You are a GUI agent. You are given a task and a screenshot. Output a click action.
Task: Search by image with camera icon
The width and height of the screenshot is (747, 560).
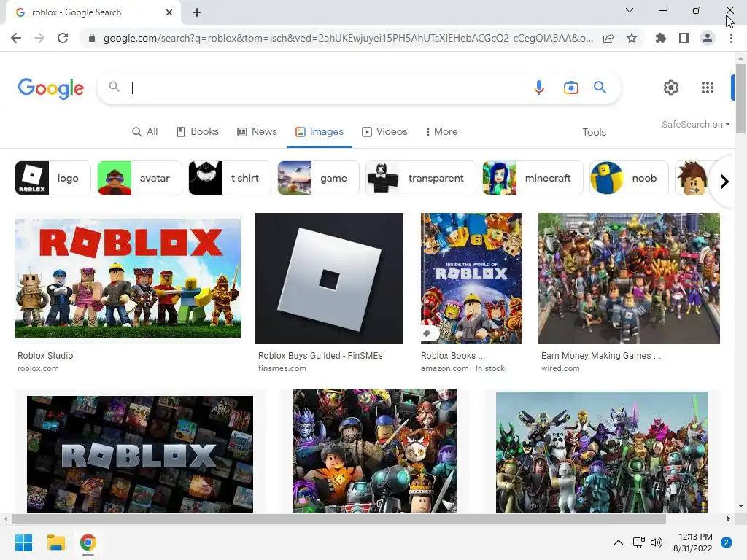click(570, 87)
